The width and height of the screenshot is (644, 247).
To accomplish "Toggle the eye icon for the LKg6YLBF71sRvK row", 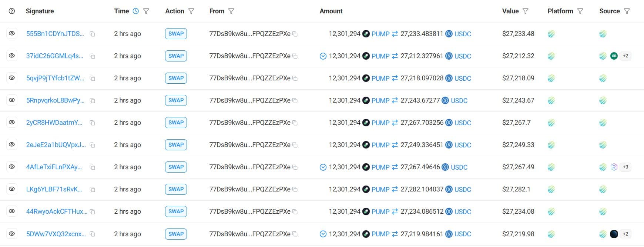I will coord(11,189).
